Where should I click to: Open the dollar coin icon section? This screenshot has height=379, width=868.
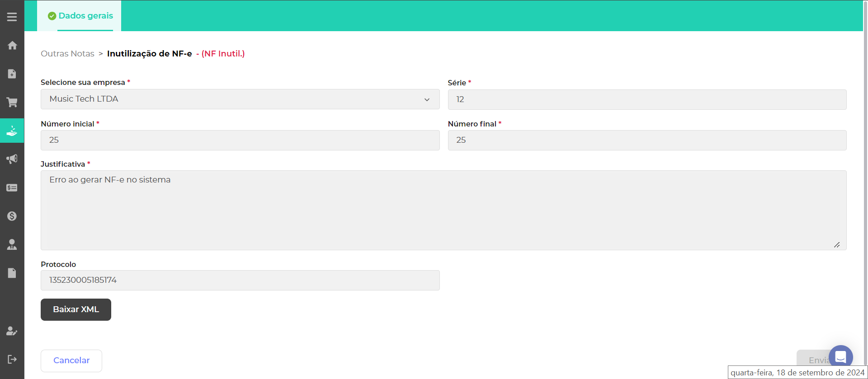pyautogui.click(x=12, y=216)
